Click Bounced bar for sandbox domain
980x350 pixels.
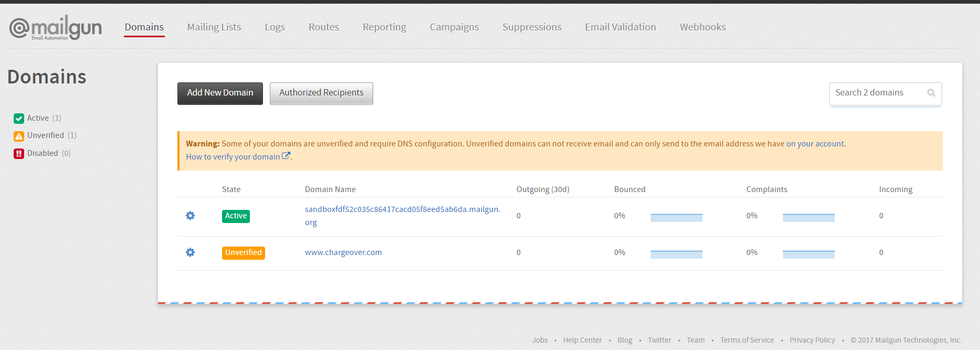(677, 218)
